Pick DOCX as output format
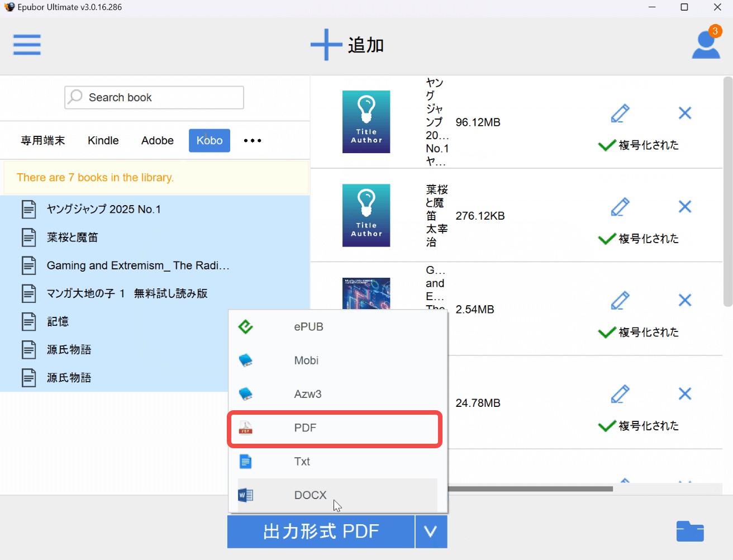This screenshot has height=560, width=733. (x=310, y=495)
